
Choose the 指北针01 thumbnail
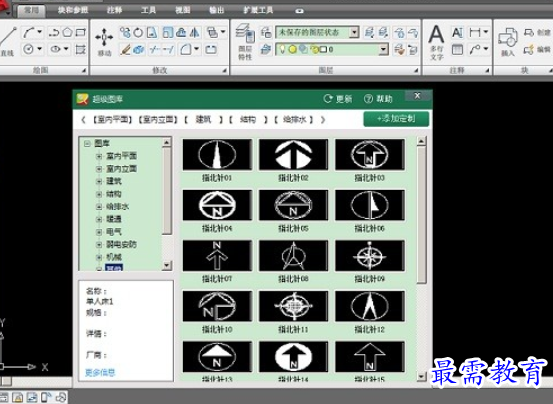point(217,154)
